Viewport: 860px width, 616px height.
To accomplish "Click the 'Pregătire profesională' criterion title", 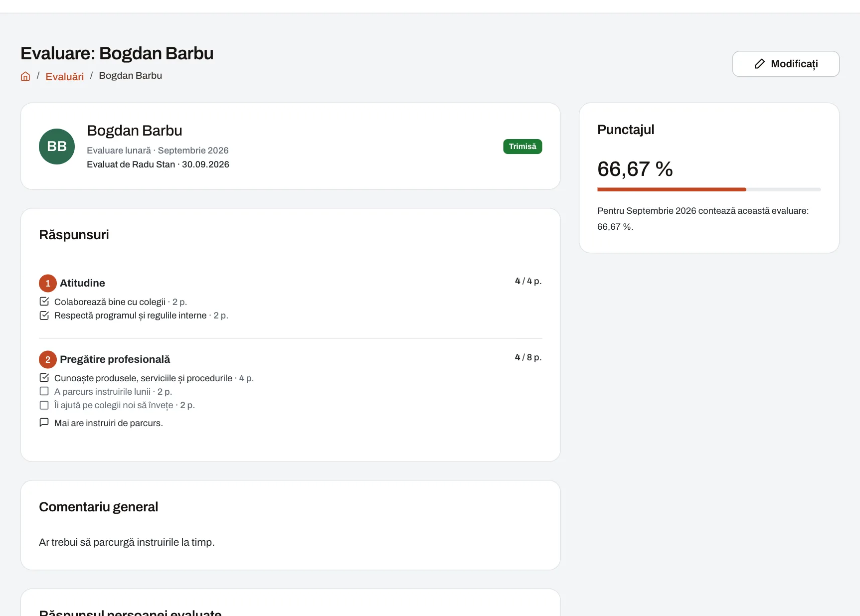I will click(115, 359).
